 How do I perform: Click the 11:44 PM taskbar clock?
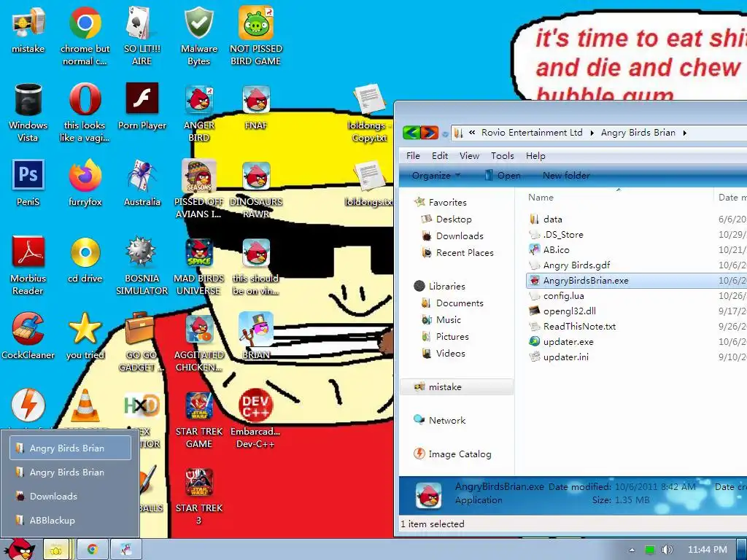[708, 550]
